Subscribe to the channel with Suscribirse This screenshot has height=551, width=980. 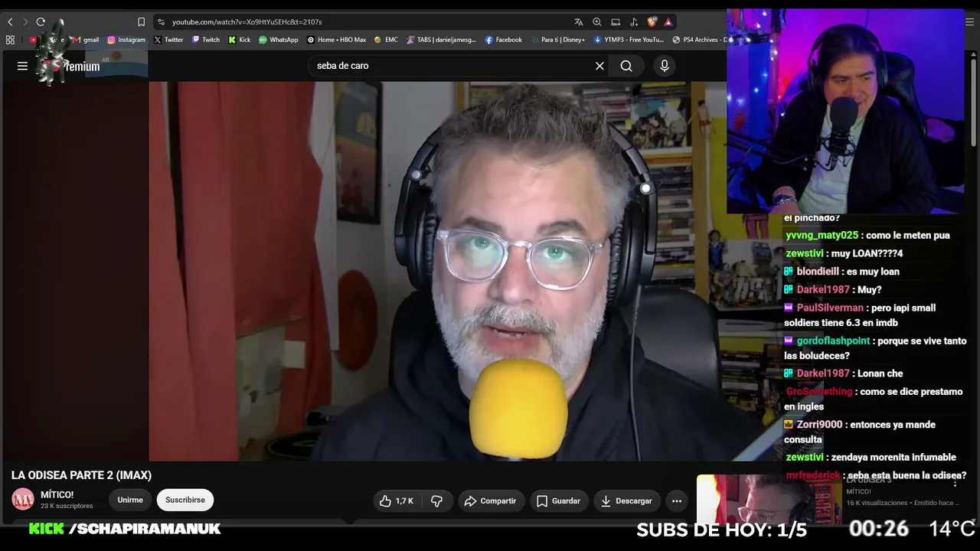pyautogui.click(x=185, y=500)
